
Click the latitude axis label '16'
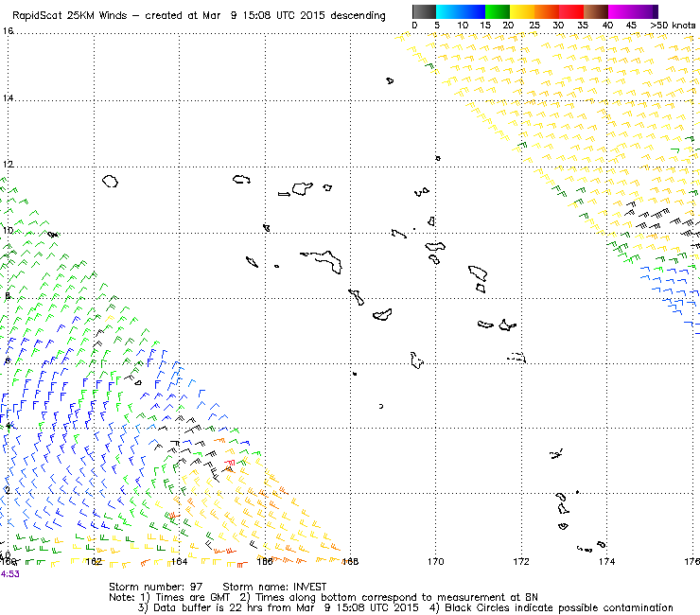[x=8, y=31]
